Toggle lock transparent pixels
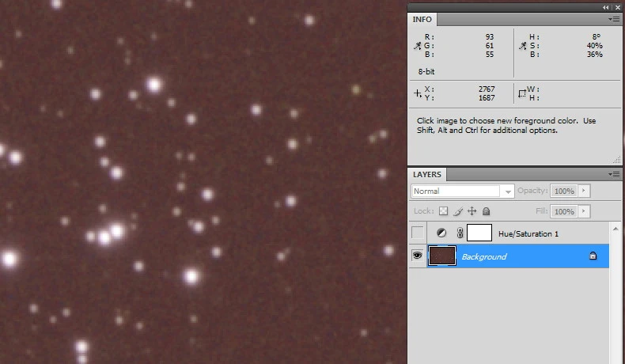625x364 pixels. click(443, 211)
